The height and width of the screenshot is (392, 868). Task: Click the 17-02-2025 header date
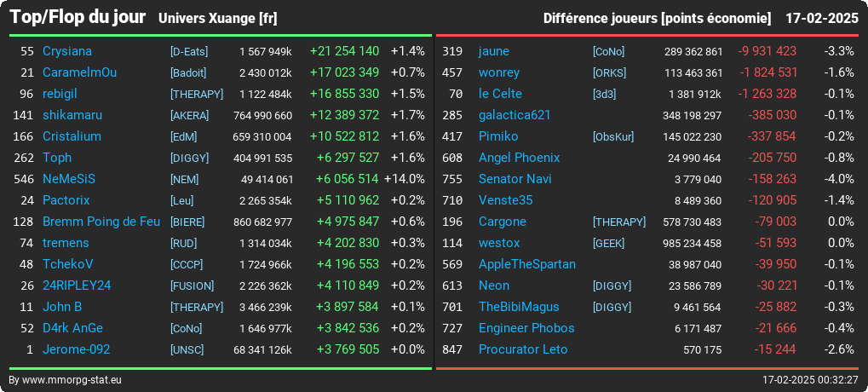(x=822, y=18)
